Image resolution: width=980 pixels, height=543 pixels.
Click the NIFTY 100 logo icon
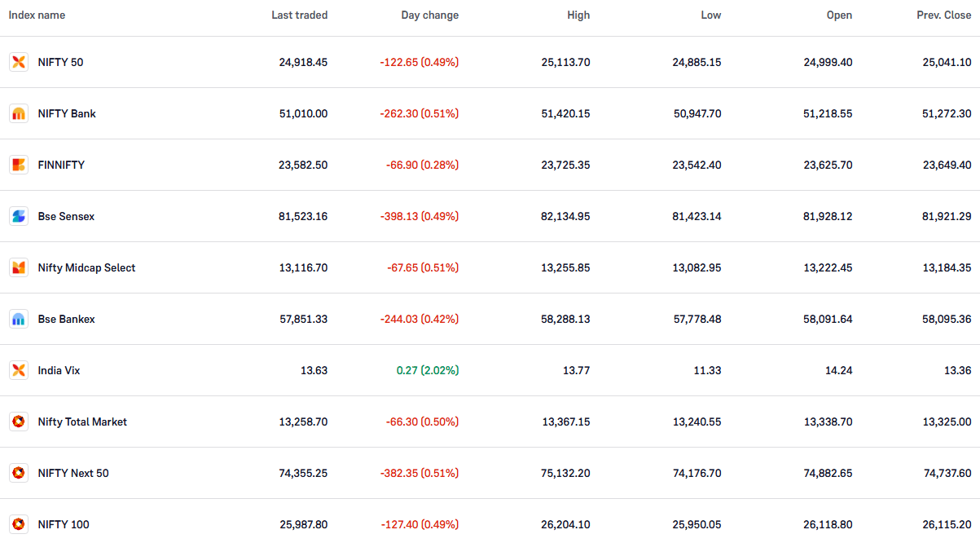click(19, 524)
